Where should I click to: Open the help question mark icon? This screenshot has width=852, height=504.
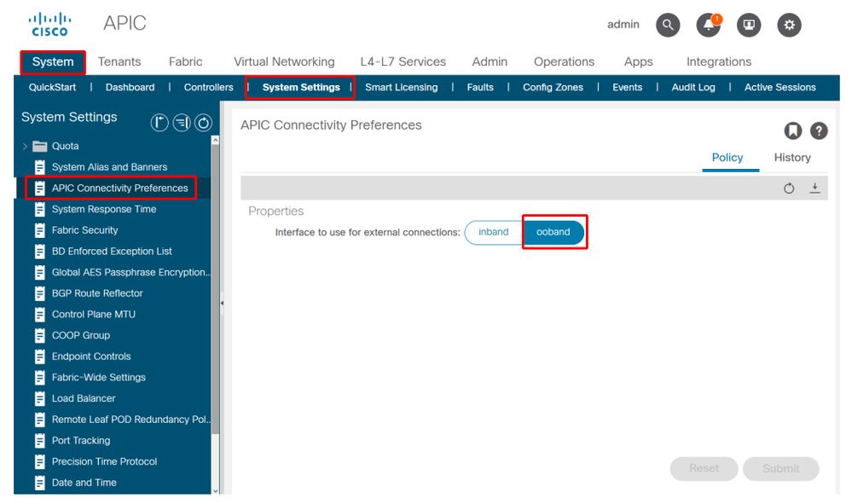click(x=818, y=130)
